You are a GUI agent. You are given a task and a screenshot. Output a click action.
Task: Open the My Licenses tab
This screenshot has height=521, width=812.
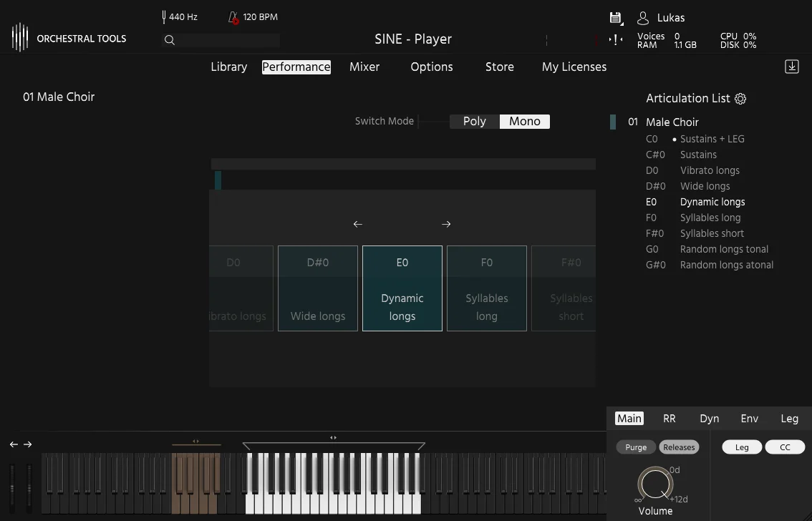[x=574, y=67]
